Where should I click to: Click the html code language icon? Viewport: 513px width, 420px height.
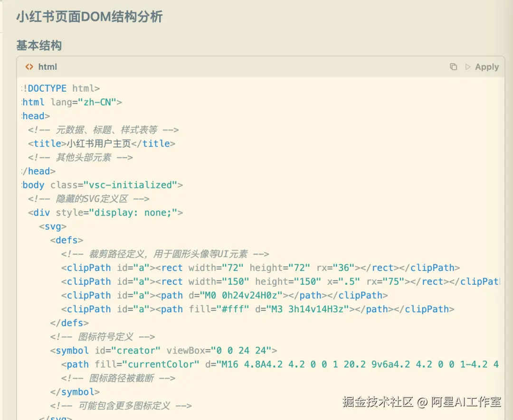point(29,66)
